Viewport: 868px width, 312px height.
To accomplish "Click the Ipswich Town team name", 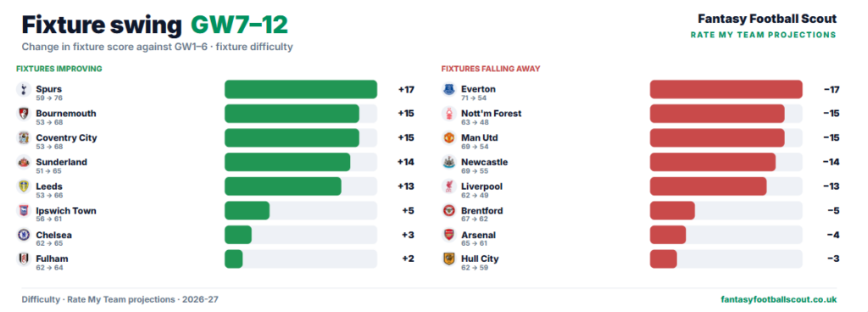I will click(x=66, y=211).
